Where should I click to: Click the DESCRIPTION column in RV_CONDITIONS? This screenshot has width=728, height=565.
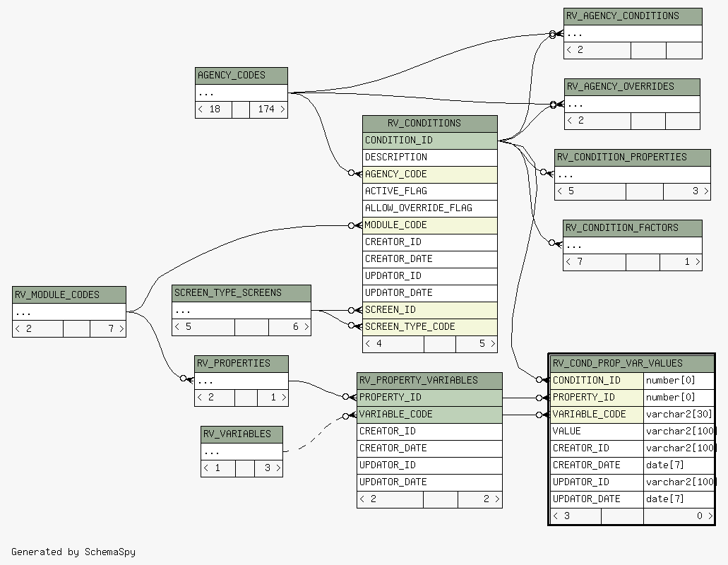click(x=430, y=157)
